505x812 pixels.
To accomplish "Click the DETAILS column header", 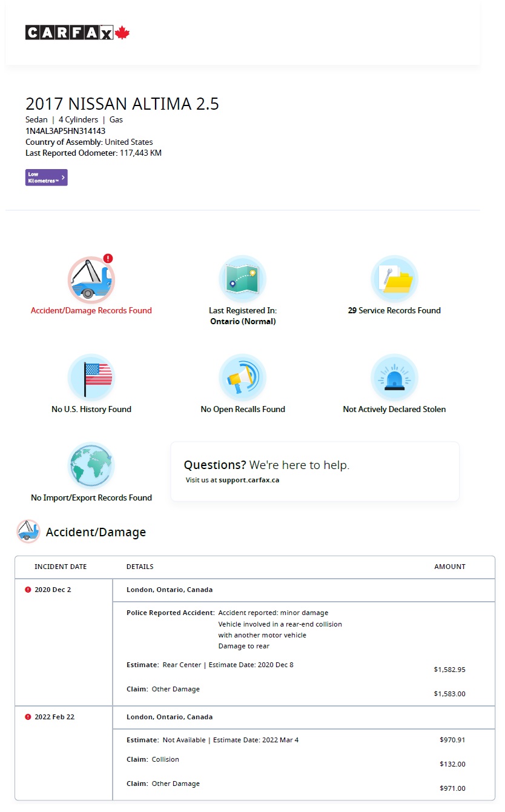I will 140,567.
